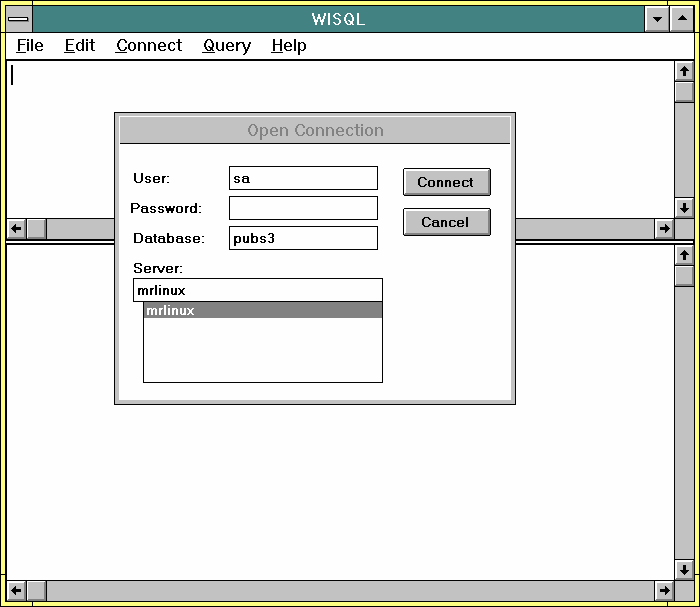Screen dimensions: 700x607
Task: Focus the Database field containing pubs3
Action: (x=303, y=238)
